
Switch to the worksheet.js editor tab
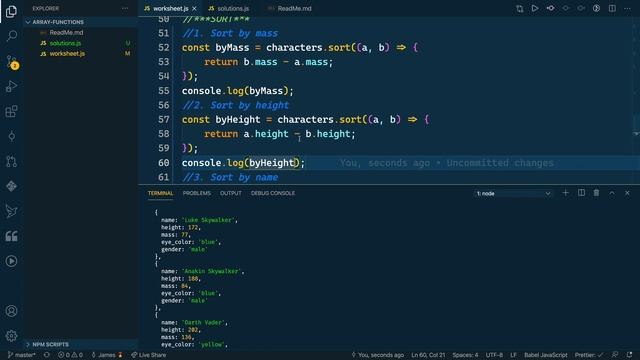pos(171,8)
